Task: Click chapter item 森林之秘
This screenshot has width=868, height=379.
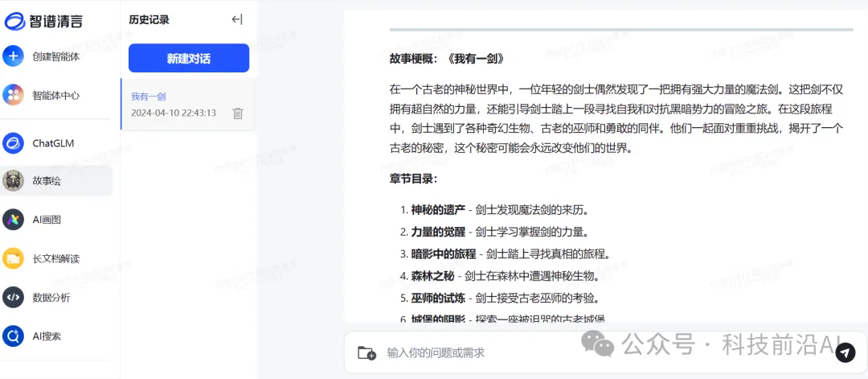Action: (432, 275)
